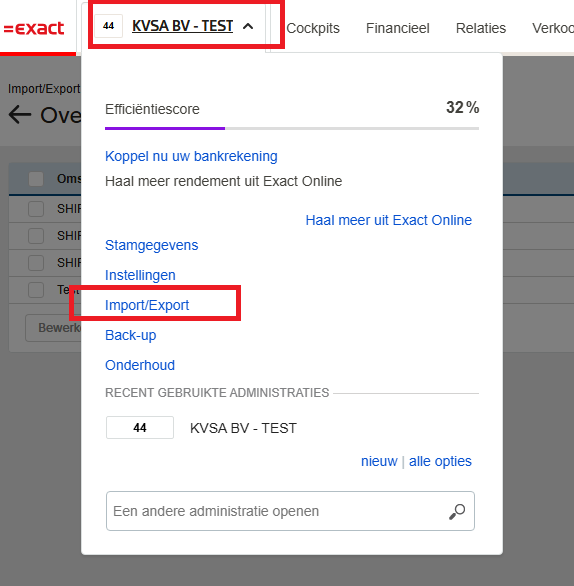Open Haal meer uit Exact Online link
The image size is (574, 586).
point(389,220)
